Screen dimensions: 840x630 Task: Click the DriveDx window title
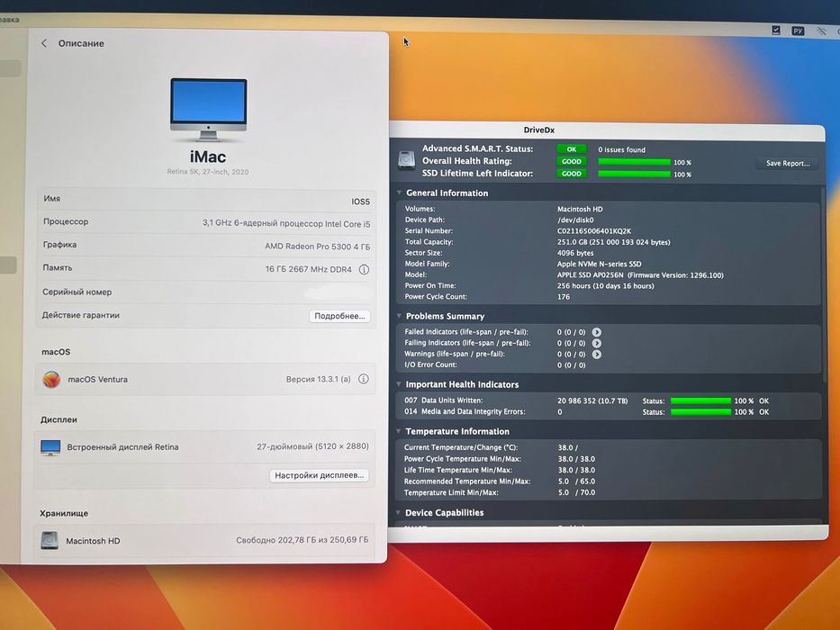(539, 130)
